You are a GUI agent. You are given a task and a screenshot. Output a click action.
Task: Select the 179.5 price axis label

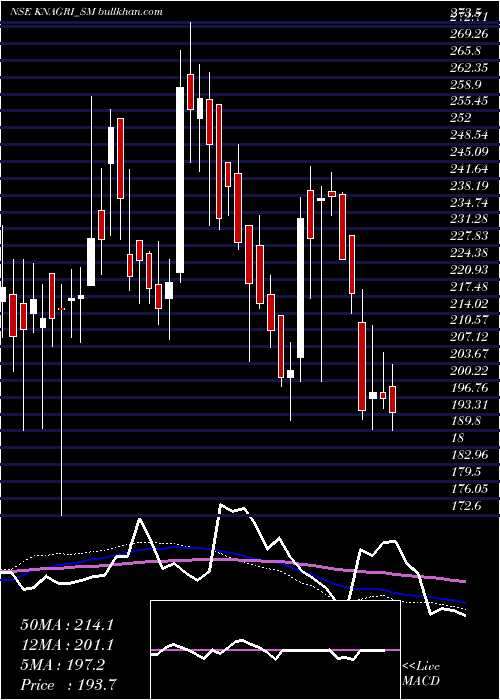tap(466, 473)
